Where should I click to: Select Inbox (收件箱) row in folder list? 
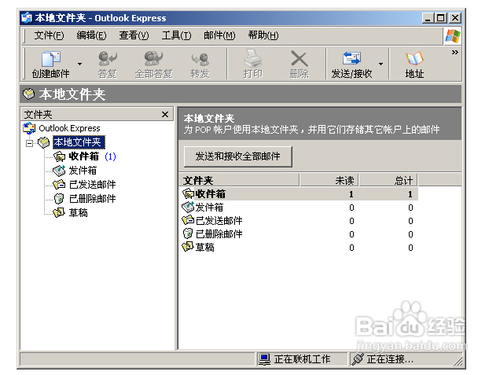[299, 194]
